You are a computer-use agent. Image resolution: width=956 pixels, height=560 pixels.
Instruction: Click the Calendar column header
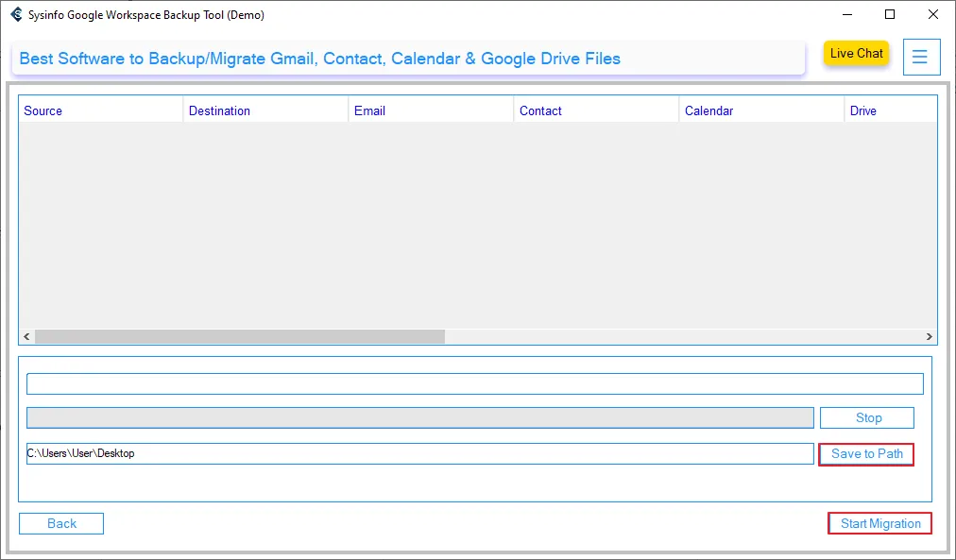tap(708, 110)
